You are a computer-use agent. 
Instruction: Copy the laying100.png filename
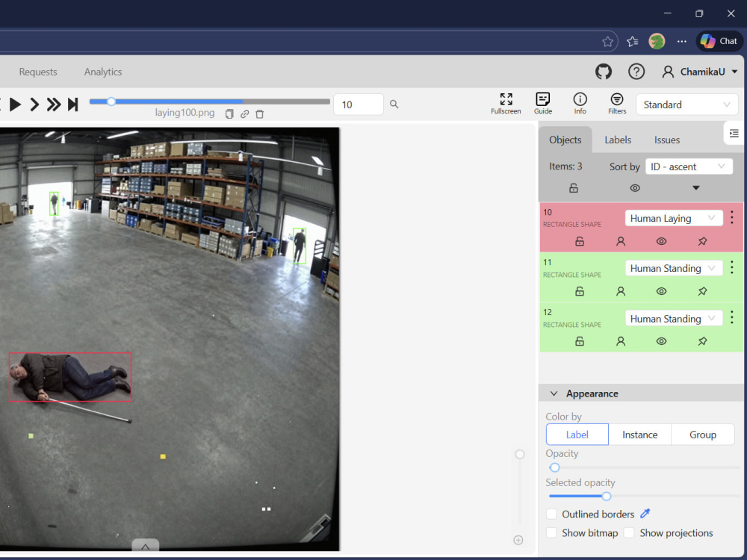pos(229,113)
